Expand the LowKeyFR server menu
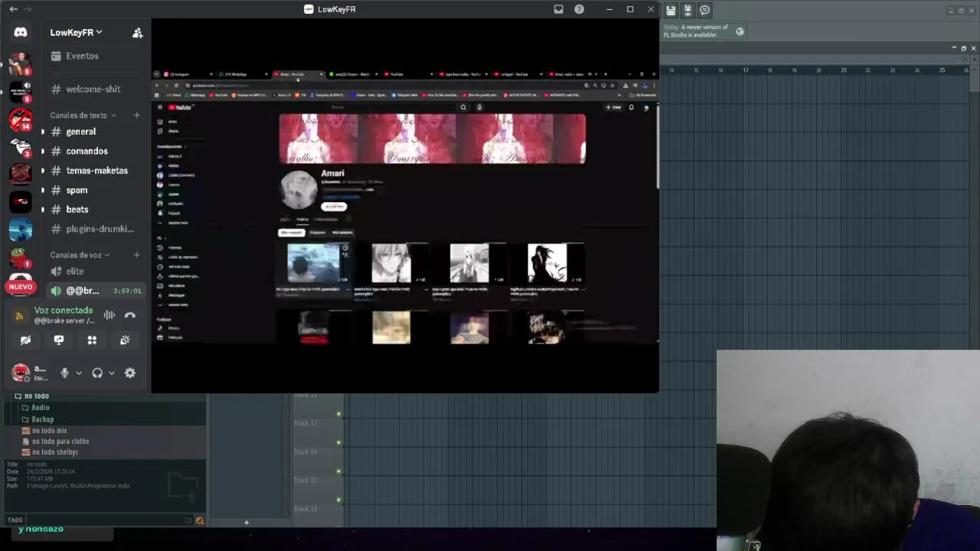Viewport: 980px width, 551px height. 76,32
